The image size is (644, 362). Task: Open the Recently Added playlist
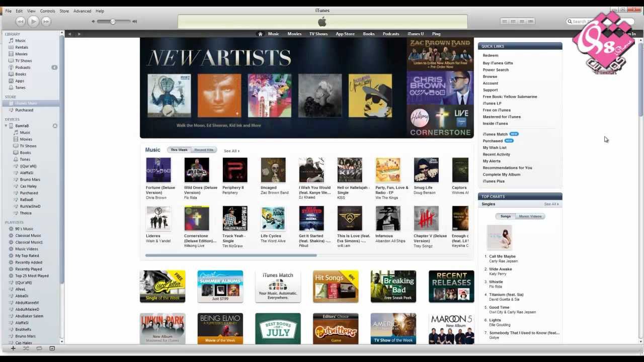tap(29, 262)
